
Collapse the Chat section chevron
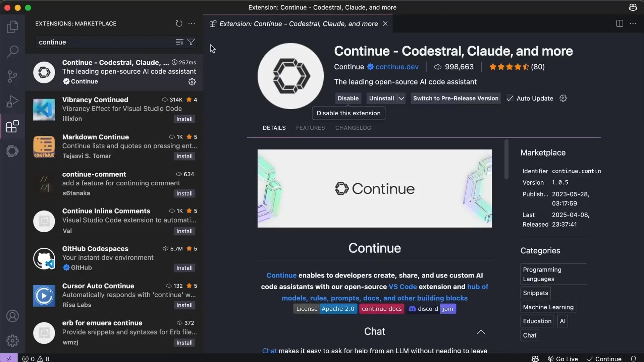481,332
